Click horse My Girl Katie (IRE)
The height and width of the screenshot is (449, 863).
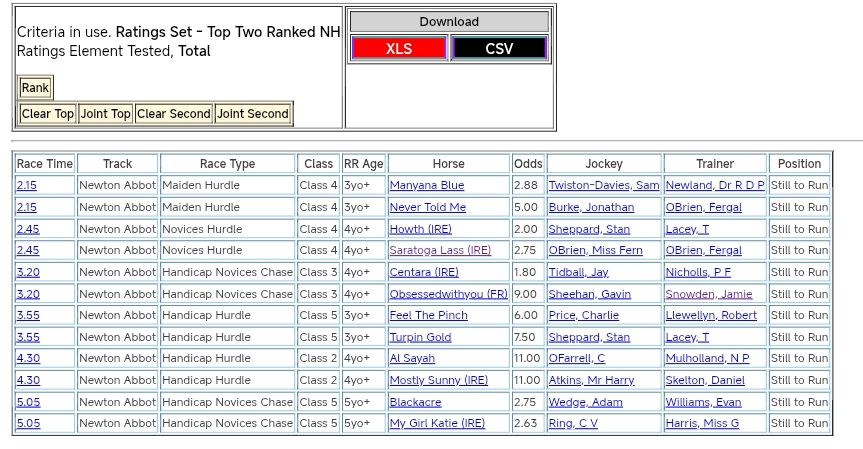coord(437,423)
